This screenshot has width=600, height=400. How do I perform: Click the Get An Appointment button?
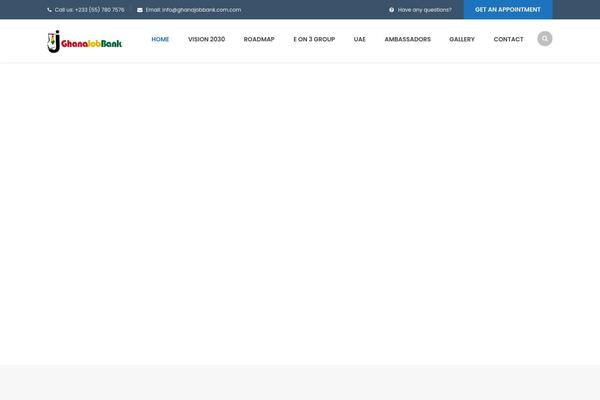click(x=508, y=10)
